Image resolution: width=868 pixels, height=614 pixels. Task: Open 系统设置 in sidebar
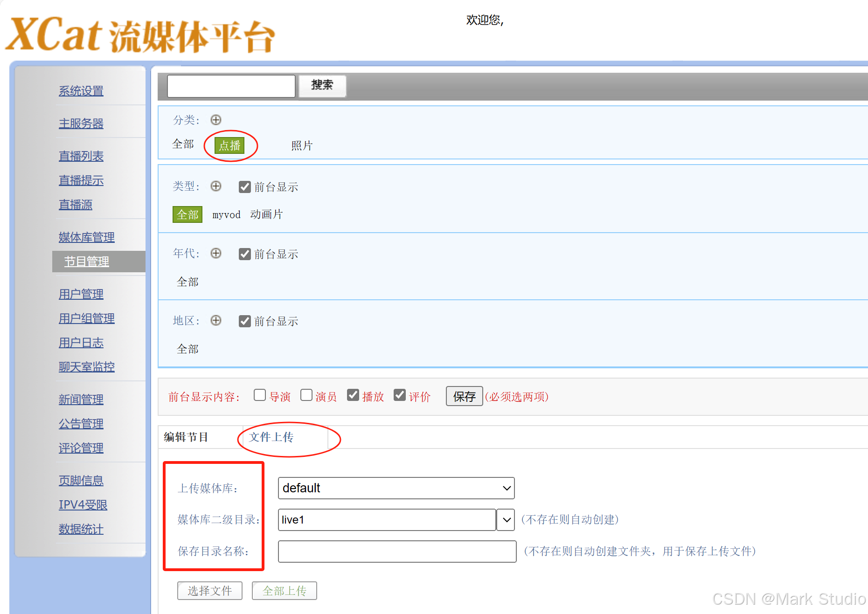click(81, 91)
